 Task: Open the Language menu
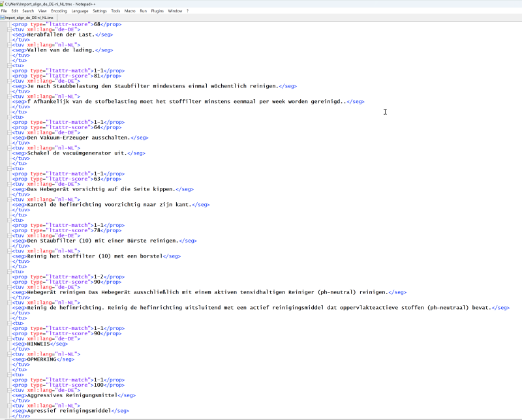click(80, 11)
